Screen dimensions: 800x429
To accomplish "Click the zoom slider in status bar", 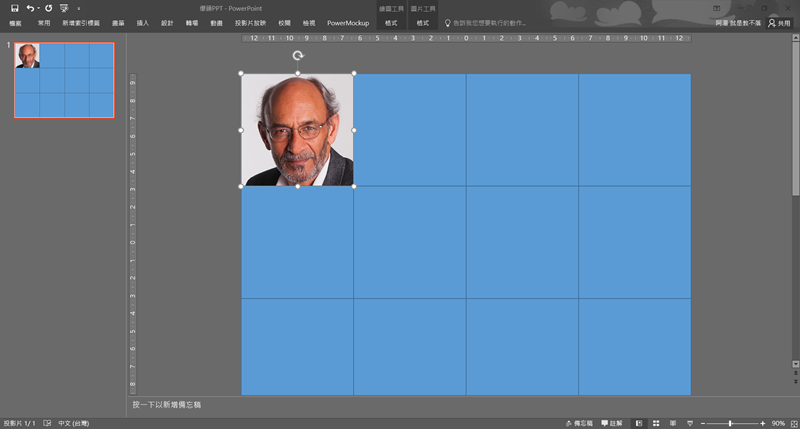I will coord(731,423).
